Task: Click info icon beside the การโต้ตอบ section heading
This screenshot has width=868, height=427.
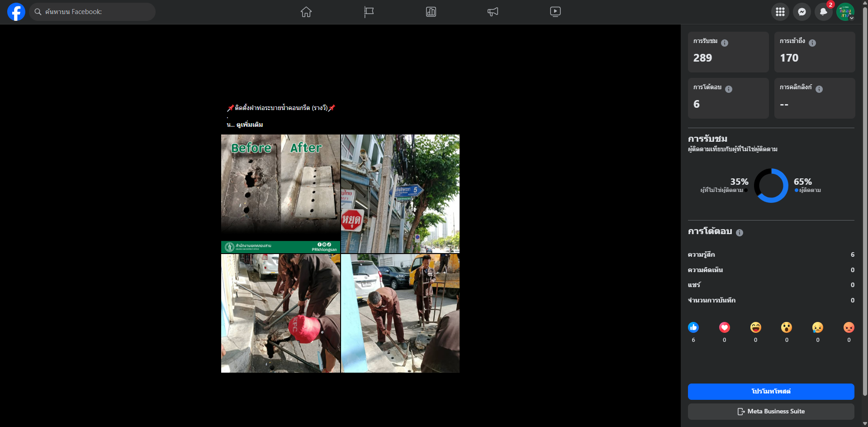Action: (740, 233)
